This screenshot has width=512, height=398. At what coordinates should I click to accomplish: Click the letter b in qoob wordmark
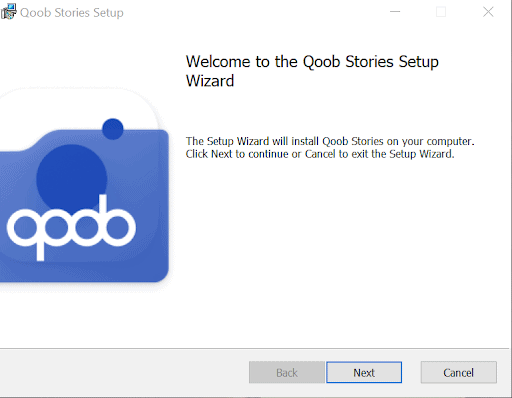pos(117,220)
